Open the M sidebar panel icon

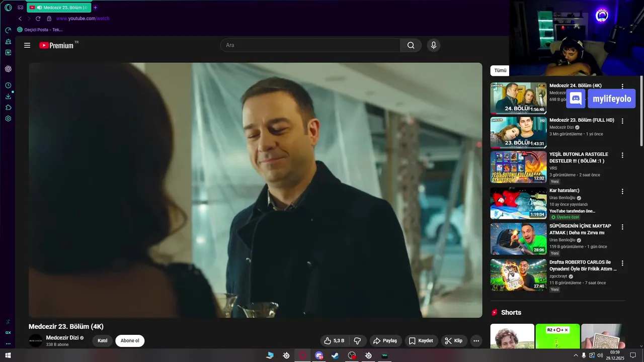tap(8, 52)
